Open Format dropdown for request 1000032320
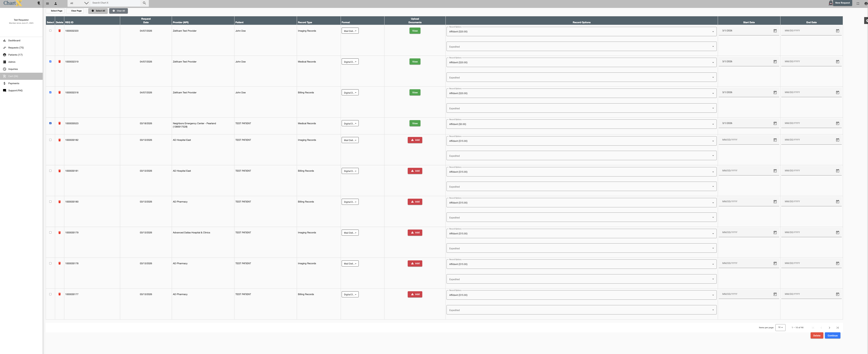868x354 pixels. tap(350, 31)
